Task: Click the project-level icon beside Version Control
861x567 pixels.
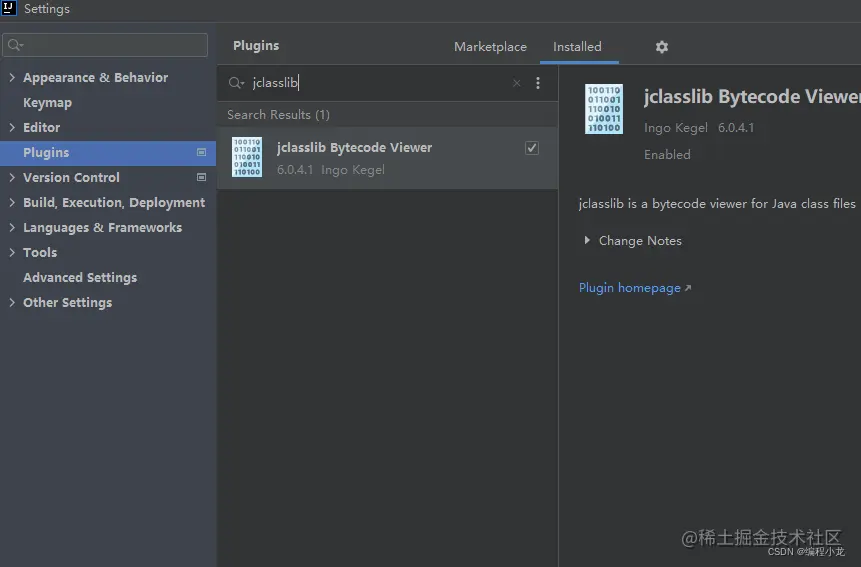Action: point(202,177)
